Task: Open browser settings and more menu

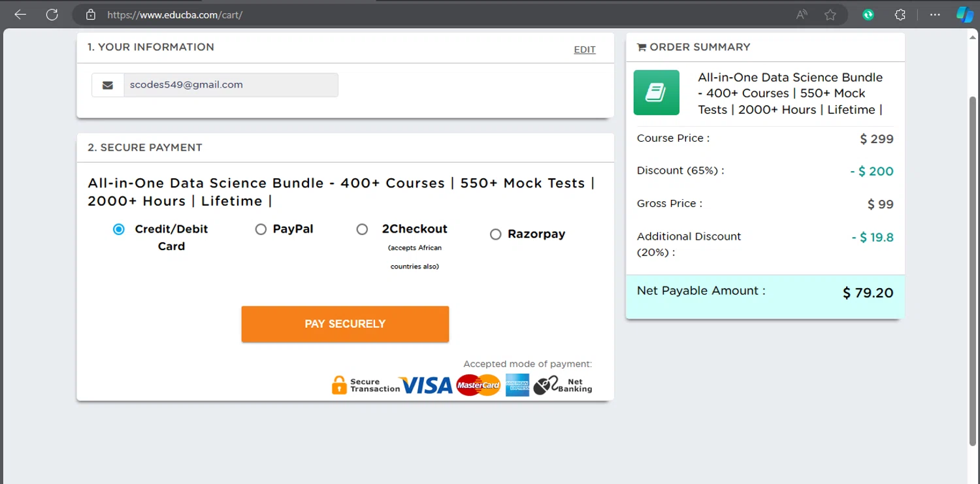Action: click(x=936, y=14)
